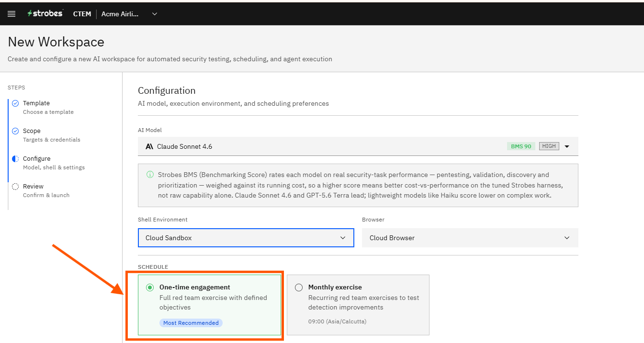Click the info icon in the BMS notice

click(150, 175)
